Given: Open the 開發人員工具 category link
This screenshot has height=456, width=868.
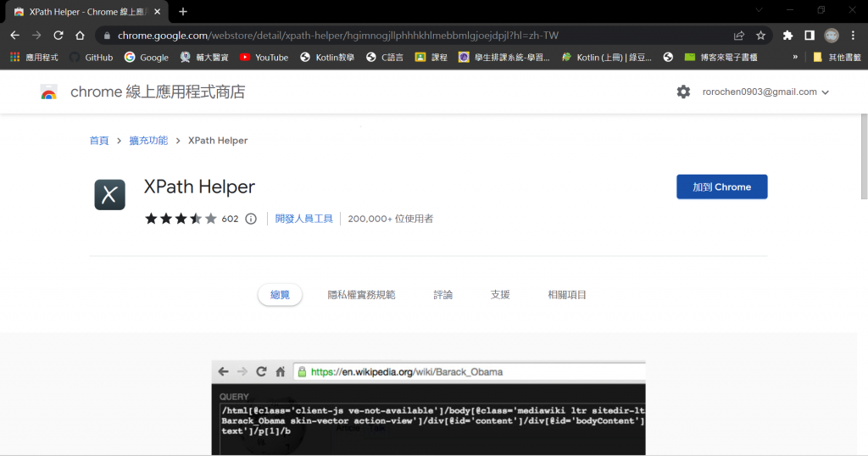Looking at the screenshot, I should 304,219.
